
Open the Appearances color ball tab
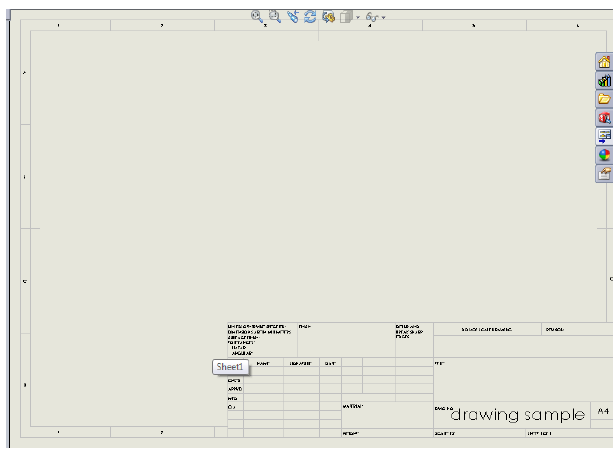[x=604, y=155]
